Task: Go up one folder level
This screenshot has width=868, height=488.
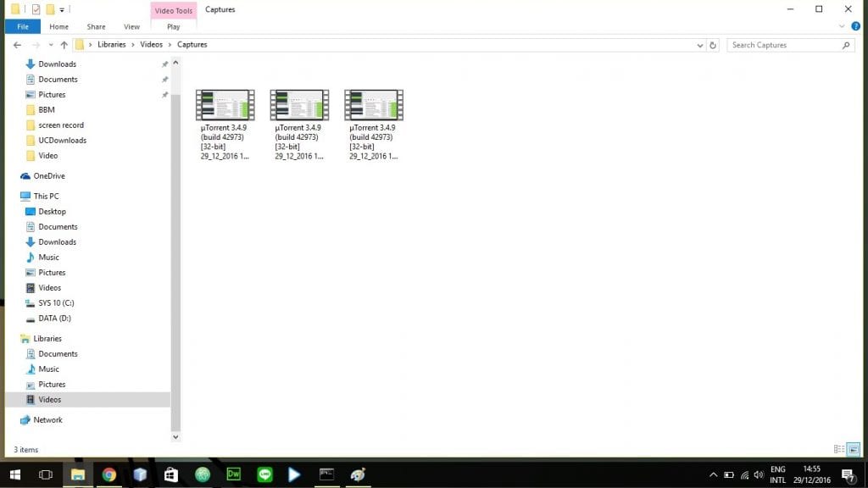Action: pos(64,45)
